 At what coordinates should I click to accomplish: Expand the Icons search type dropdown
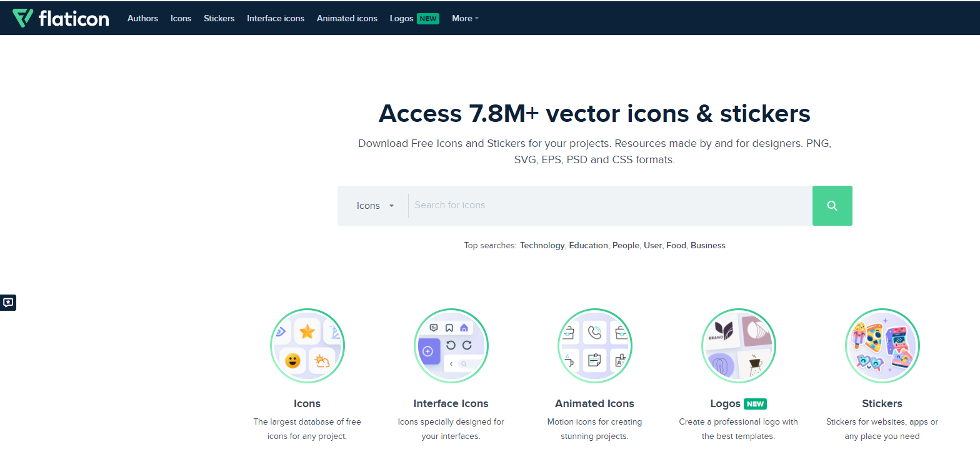tap(375, 206)
